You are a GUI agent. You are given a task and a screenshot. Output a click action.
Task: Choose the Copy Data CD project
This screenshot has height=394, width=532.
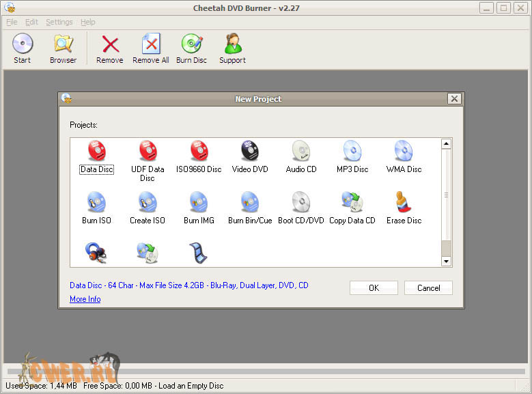click(x=352, y=203)
